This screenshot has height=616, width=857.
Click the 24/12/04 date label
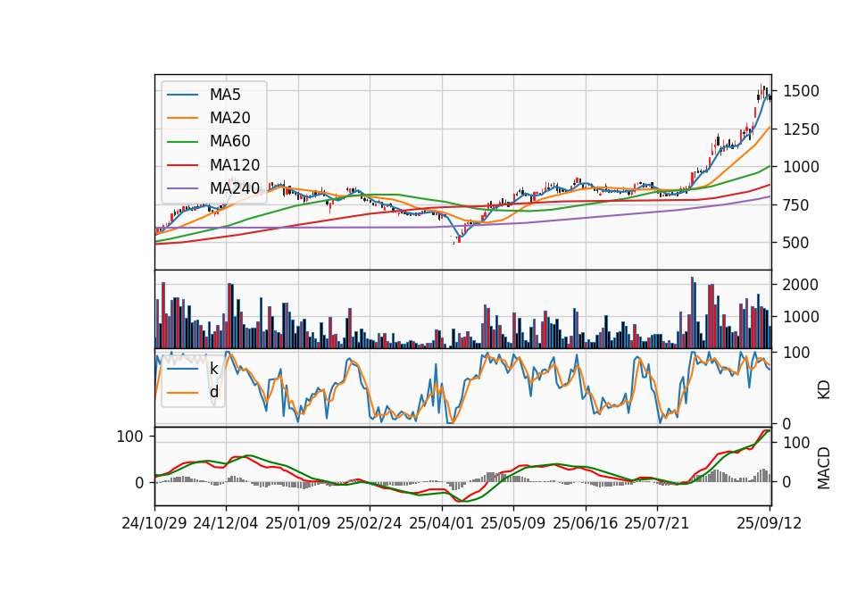[226, 523]
